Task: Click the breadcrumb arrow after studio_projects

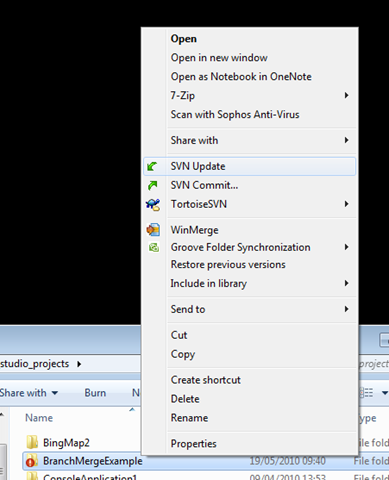Action: pyautogui.click(x=79, y=364)
